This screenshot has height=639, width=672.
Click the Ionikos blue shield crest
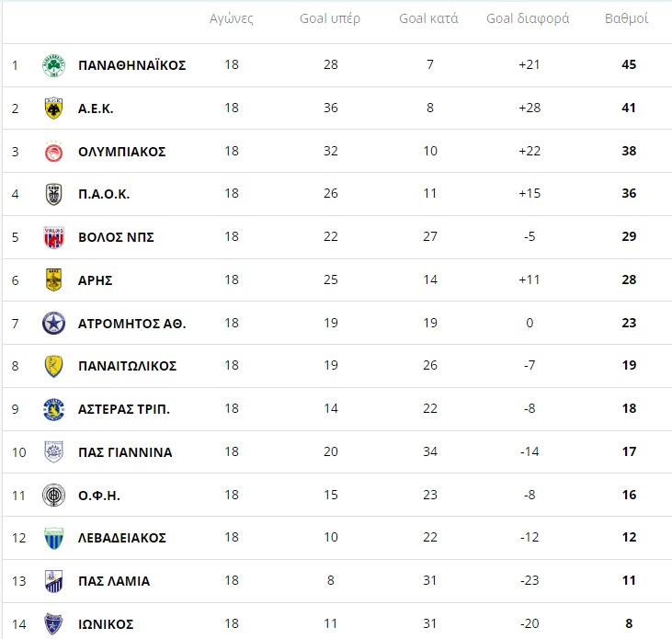53,624
